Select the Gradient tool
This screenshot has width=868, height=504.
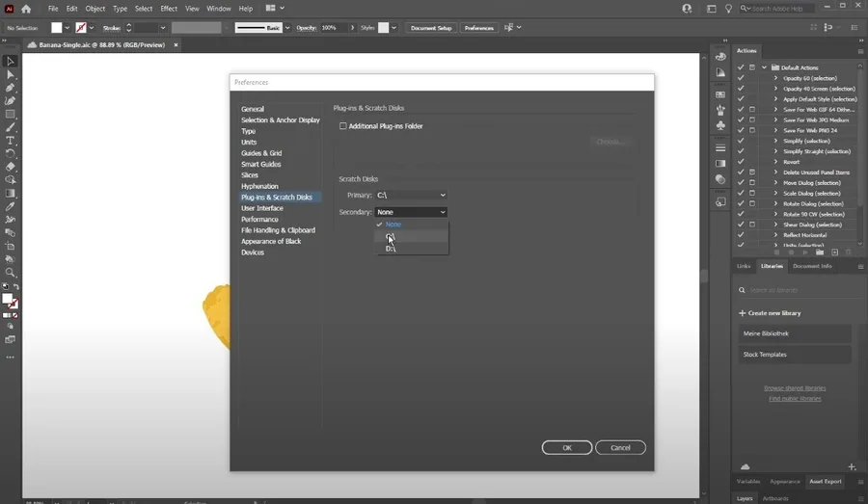10,194
